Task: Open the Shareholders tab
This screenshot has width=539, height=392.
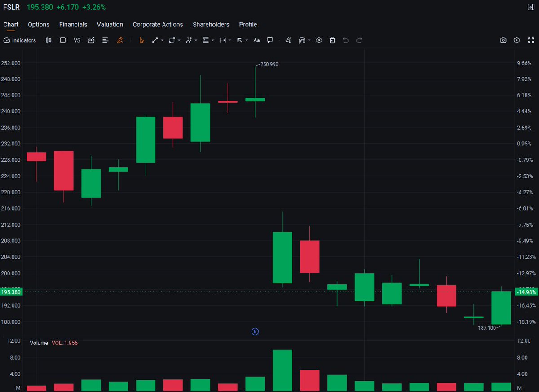Action: click(x=211, y=25)
